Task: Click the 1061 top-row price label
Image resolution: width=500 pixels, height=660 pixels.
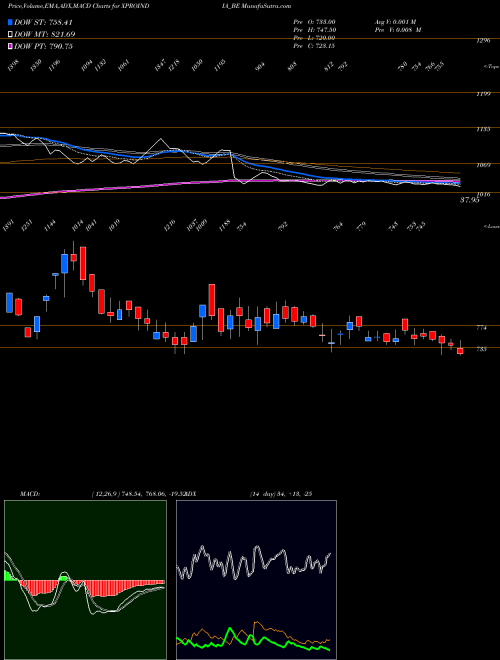Action: (x=123, y=65)
